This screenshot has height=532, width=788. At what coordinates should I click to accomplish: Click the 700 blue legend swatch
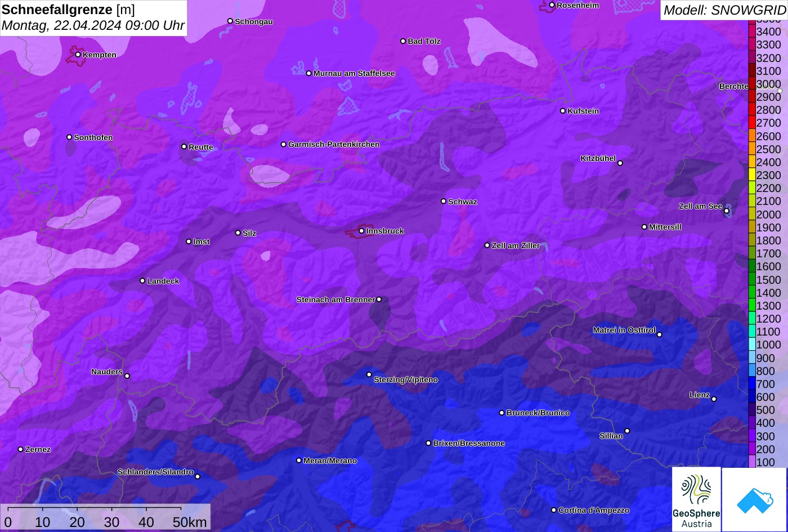tap(752, 383)
